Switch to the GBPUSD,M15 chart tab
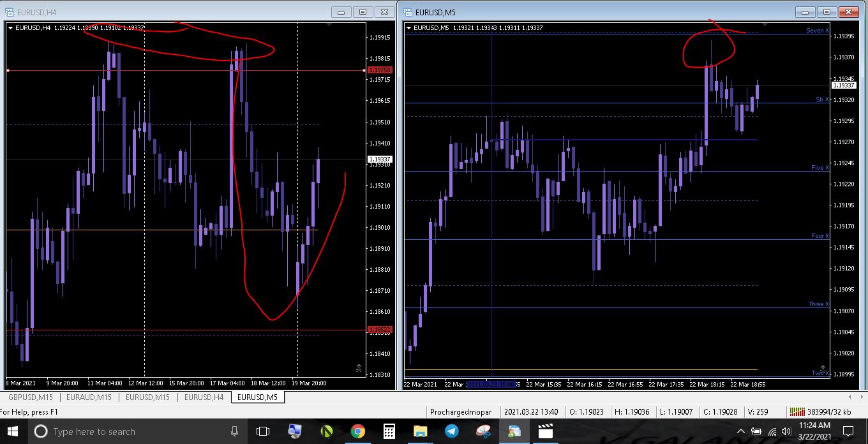The height and width of the screenshot is (444, 868). 31,397
